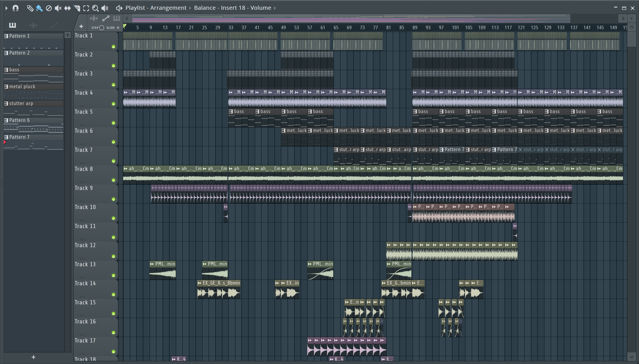Select the Zoom magnifier tool
This screenshot has width=639, height=364.
[x=95, y=8]
